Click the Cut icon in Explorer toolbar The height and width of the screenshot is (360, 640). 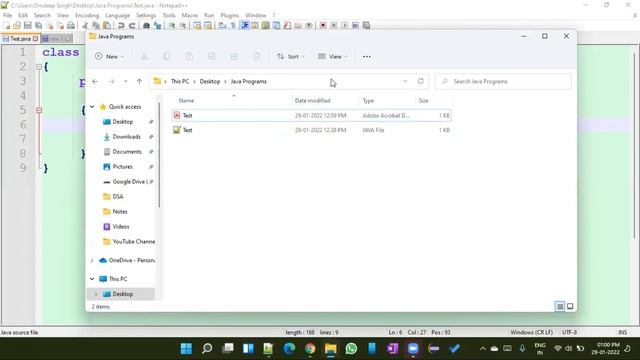tap(144, 56)
